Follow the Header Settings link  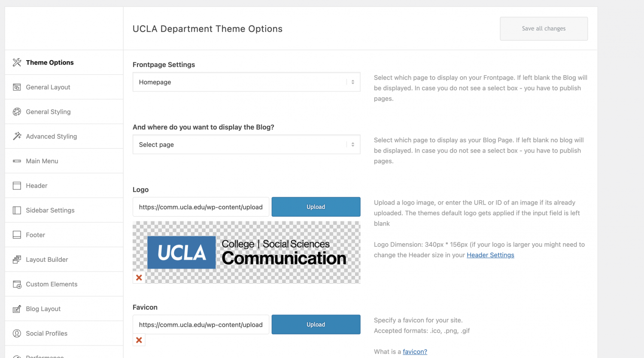pos(490,255)
